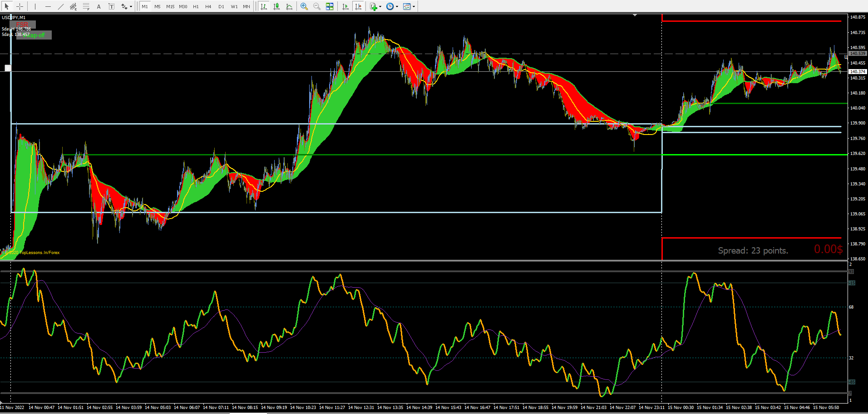Tile chart windows

[x=330, y=6]
